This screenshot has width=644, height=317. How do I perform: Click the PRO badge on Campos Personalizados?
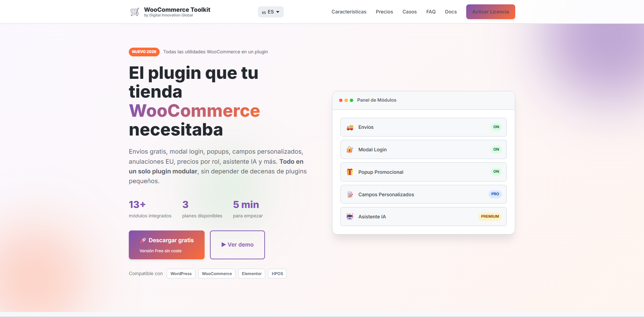point(495,194)
